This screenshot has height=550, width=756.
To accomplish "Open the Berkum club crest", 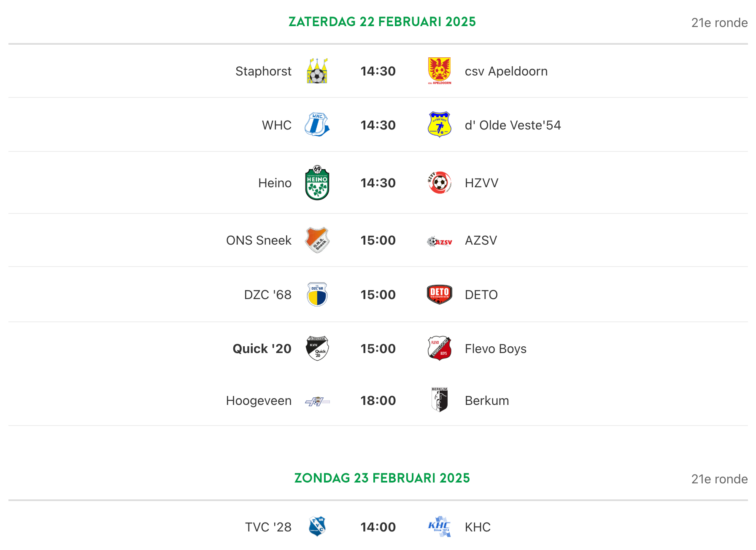I will tap(440, 400).
